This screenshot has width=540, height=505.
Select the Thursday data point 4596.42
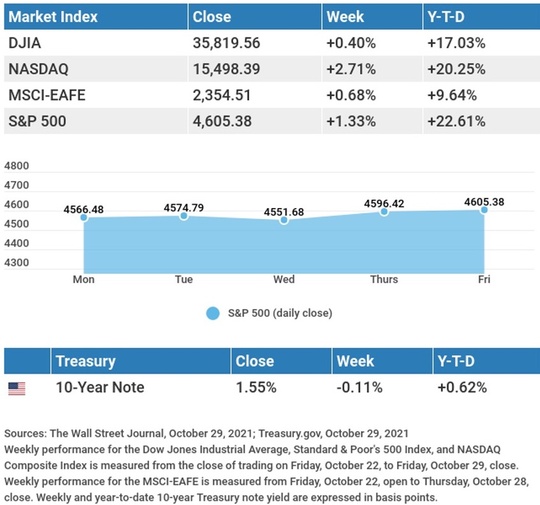coord(384,212)
